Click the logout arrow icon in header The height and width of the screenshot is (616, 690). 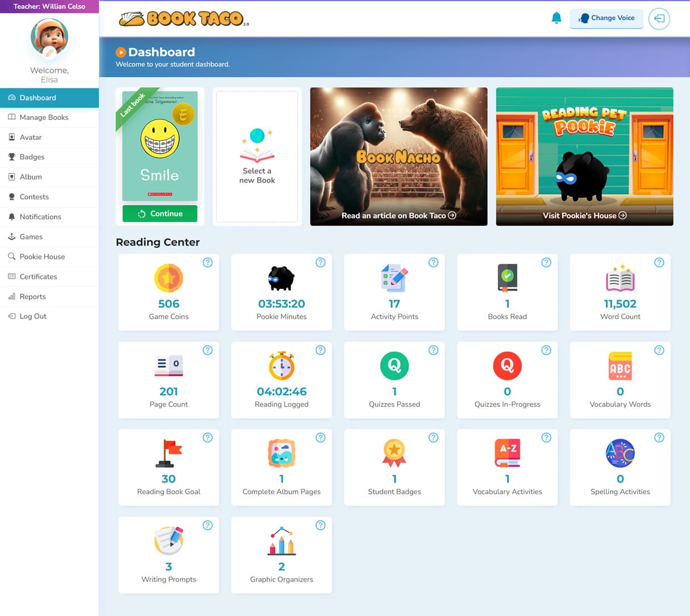[x=659, y=18]
